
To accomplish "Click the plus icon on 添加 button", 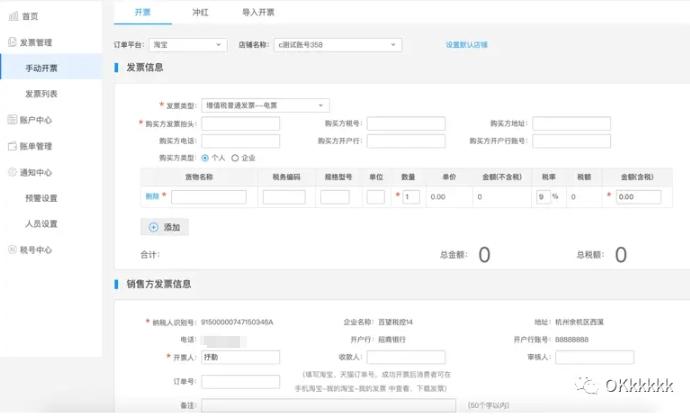I will point(154,227).
